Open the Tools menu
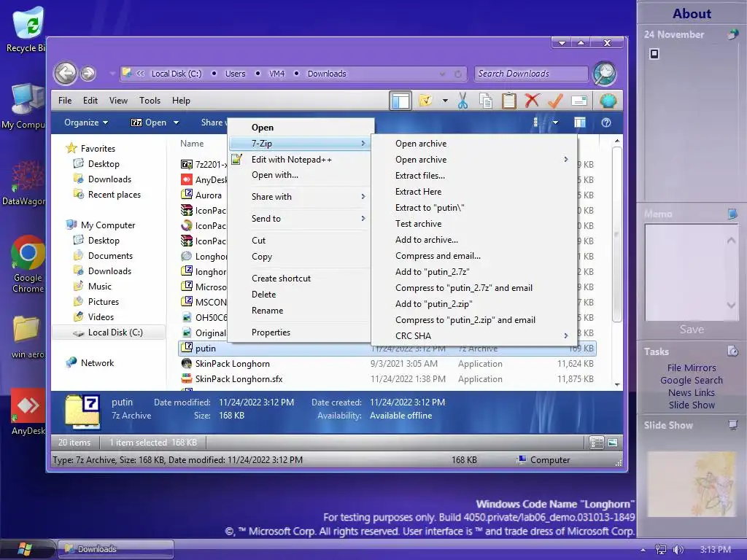Image resolution: width=747 pixels, height=560 pixels. [150, 101]
